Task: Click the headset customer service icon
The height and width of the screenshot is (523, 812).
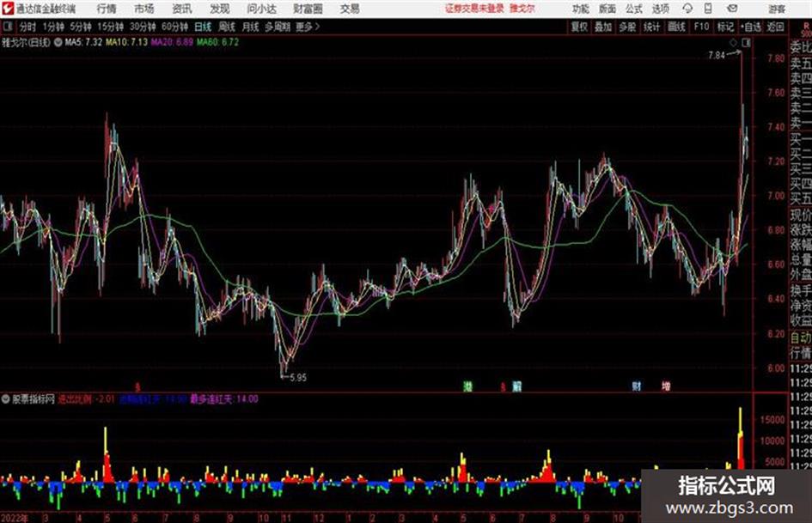Action: (687, 9)
